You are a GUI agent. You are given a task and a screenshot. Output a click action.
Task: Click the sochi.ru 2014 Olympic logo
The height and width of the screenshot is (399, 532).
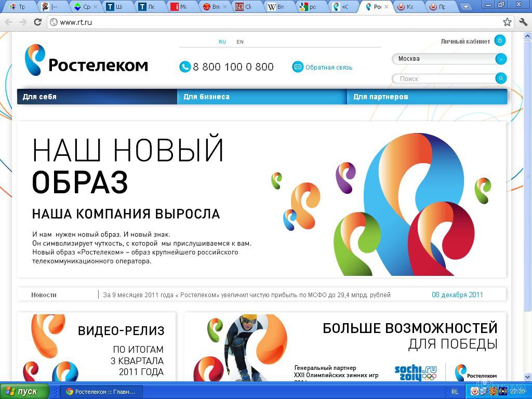coord(416,373)
